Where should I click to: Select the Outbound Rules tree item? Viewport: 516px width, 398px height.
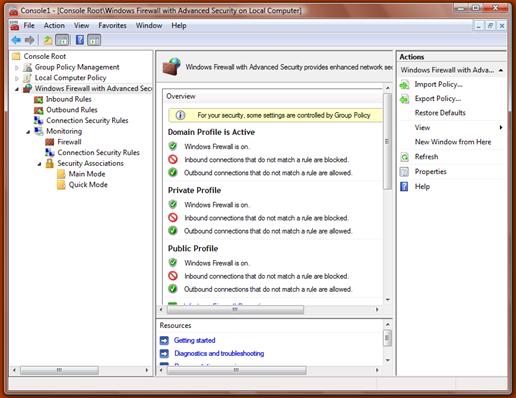(x=72, y=110)
